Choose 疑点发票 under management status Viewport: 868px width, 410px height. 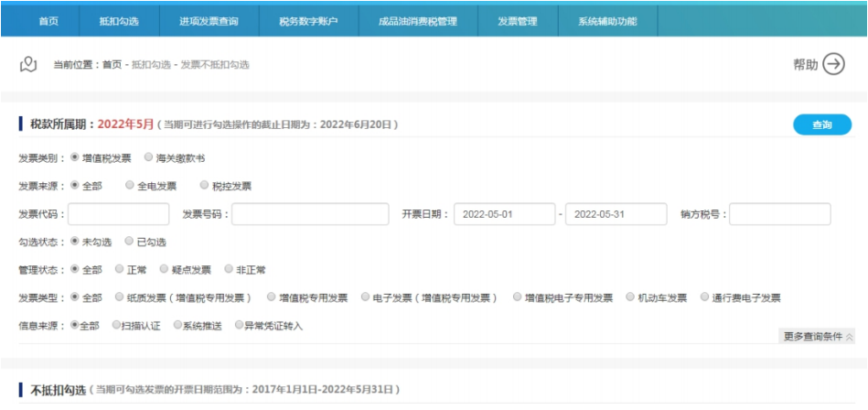coord(164,269)
